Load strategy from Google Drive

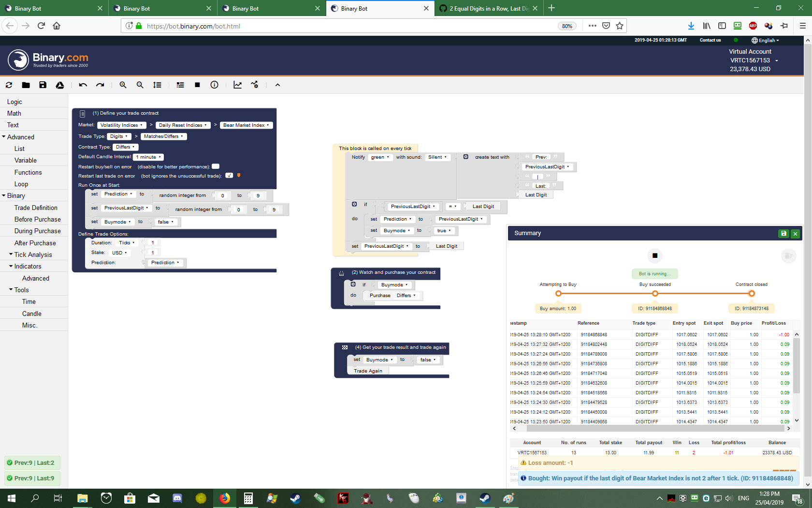60,85
